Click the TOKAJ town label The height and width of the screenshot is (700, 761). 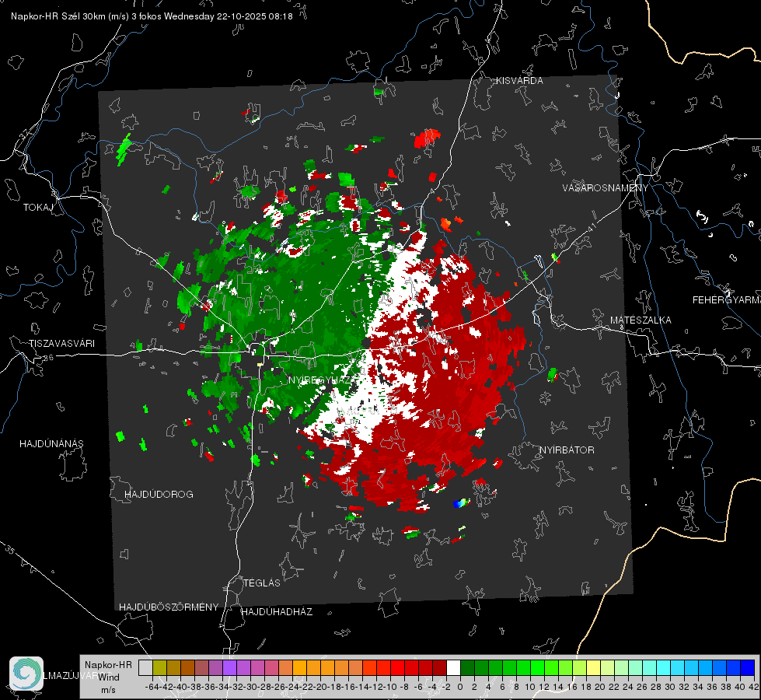coord(38,208)
